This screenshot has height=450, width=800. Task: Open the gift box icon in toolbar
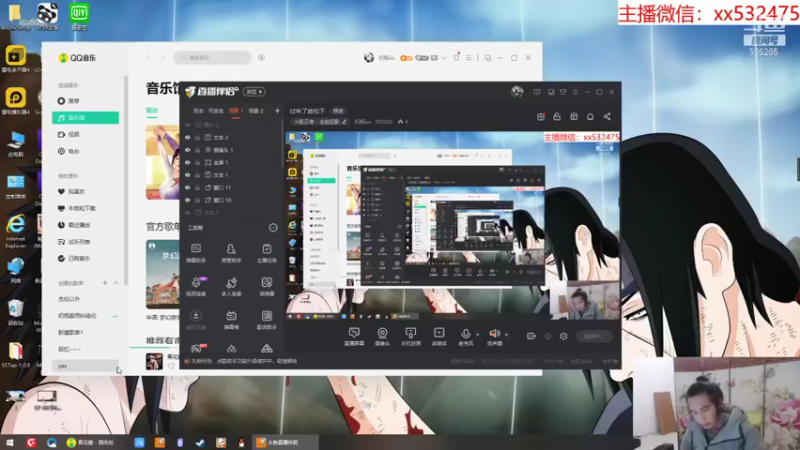[x=541, y=116]
